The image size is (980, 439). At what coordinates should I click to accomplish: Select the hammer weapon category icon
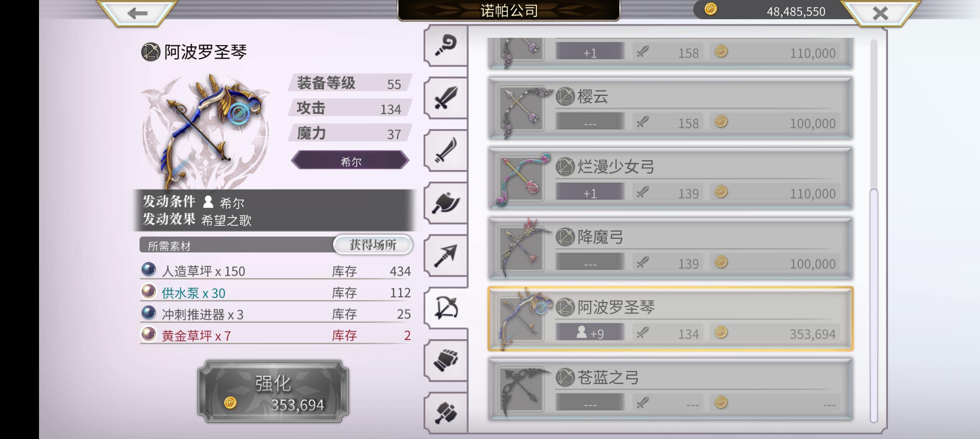point(446,413)
